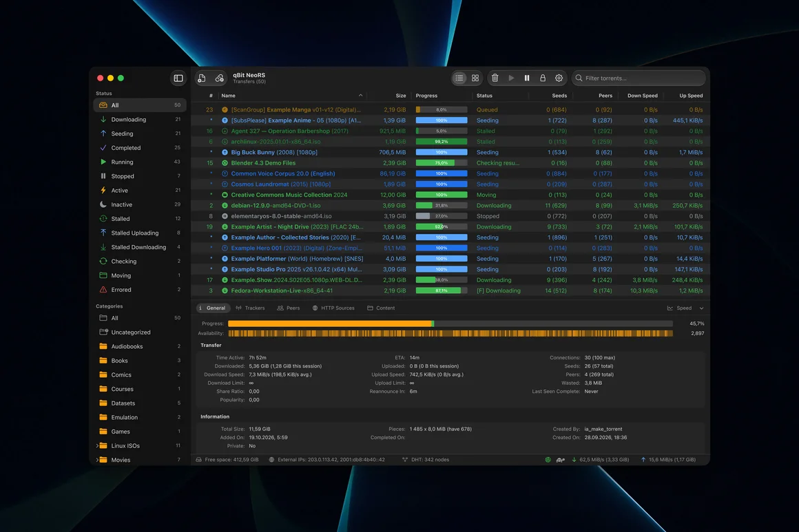Image resolution: width=799 pixels, height=532 pixels.
Task: Click the green connection status icon
Action: (548, 460)
